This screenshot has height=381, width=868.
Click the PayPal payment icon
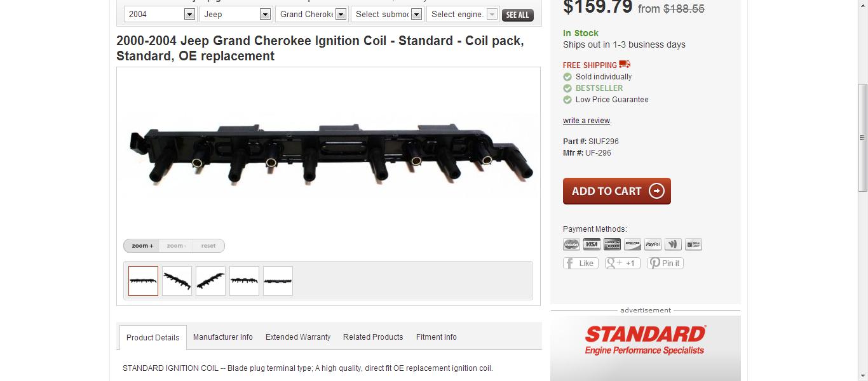pyautogui.click(x=653, y=244)
